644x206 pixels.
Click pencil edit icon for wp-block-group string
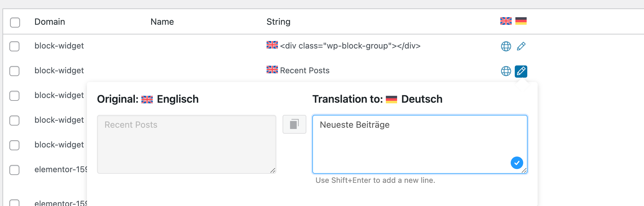tap(521, 46)
